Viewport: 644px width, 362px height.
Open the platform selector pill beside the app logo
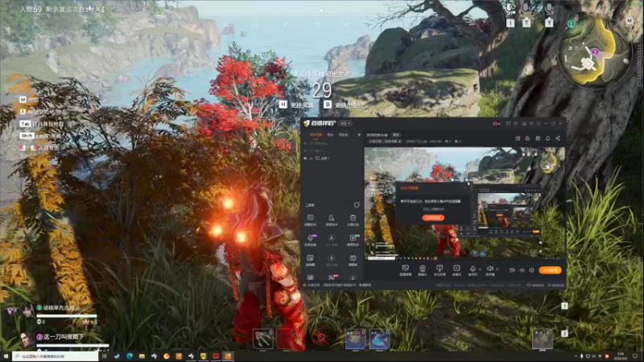(345, 123)
